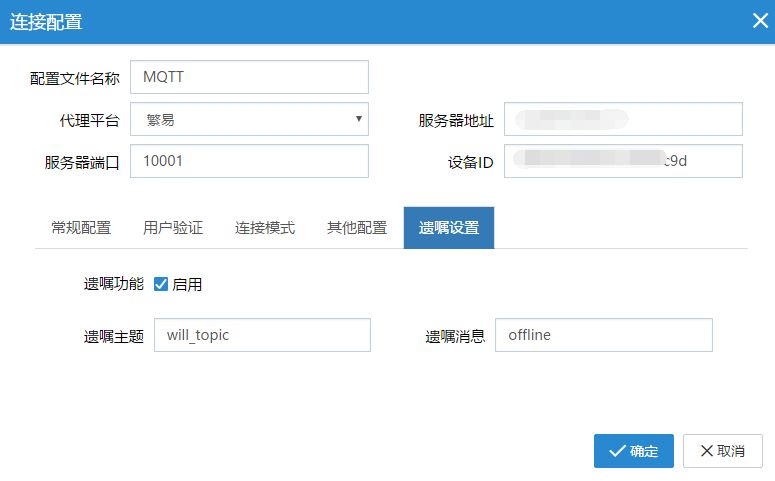Select the 连接模式 tab
Screen dimensions: 775x481
pyautogui.click(x=265, y=227)
